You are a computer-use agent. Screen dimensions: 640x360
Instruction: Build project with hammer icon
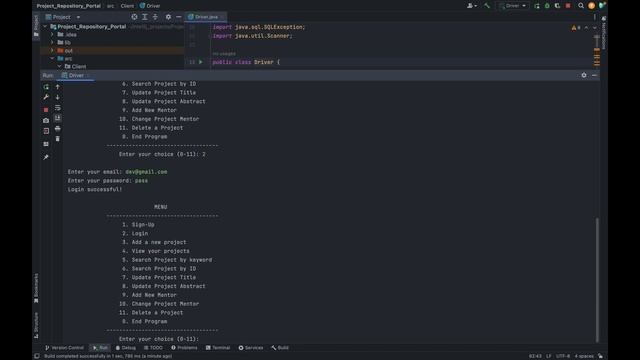tap(487, 6)
